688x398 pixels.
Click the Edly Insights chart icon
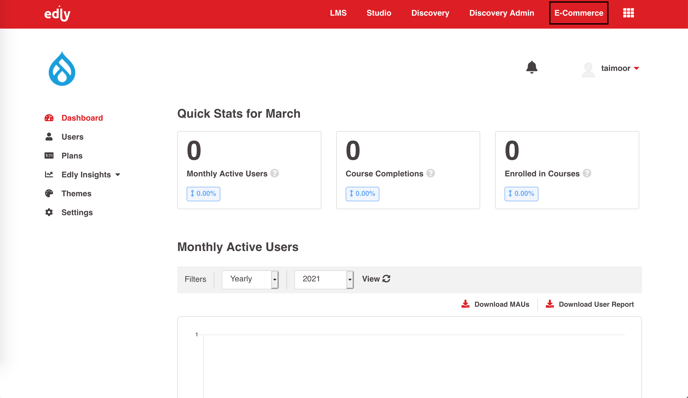[x=49, y=174]
